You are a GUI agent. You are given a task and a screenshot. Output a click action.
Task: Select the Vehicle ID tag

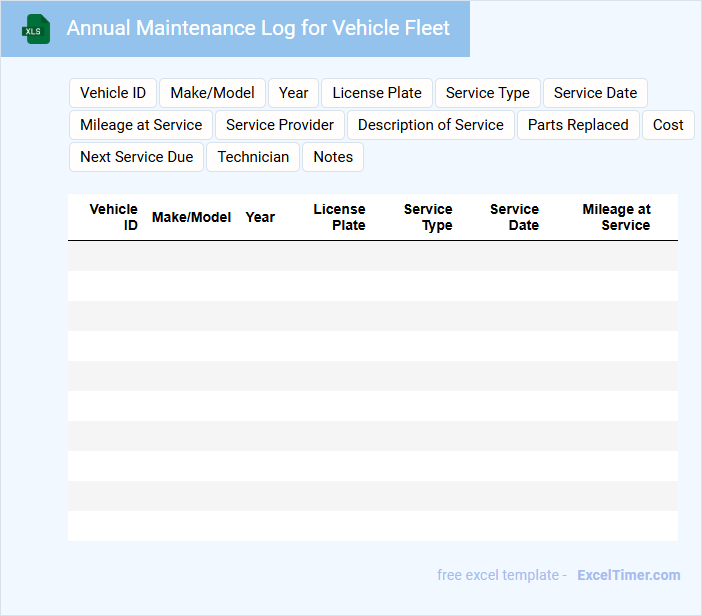113,93
